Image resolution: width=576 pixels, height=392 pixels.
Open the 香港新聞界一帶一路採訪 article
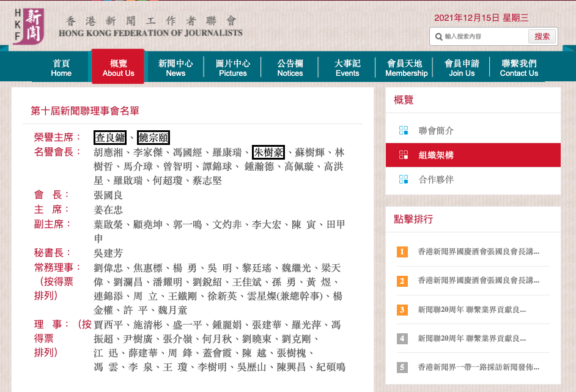point(478,367)
